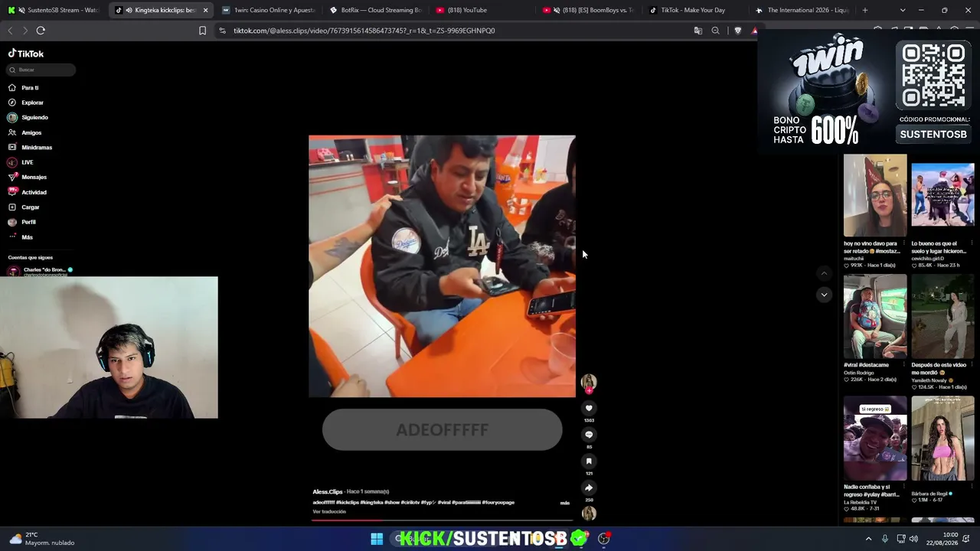This screenshot has width=980, height=551.
Task: Share the video with arrow icon
Action: tap(589, 487)
